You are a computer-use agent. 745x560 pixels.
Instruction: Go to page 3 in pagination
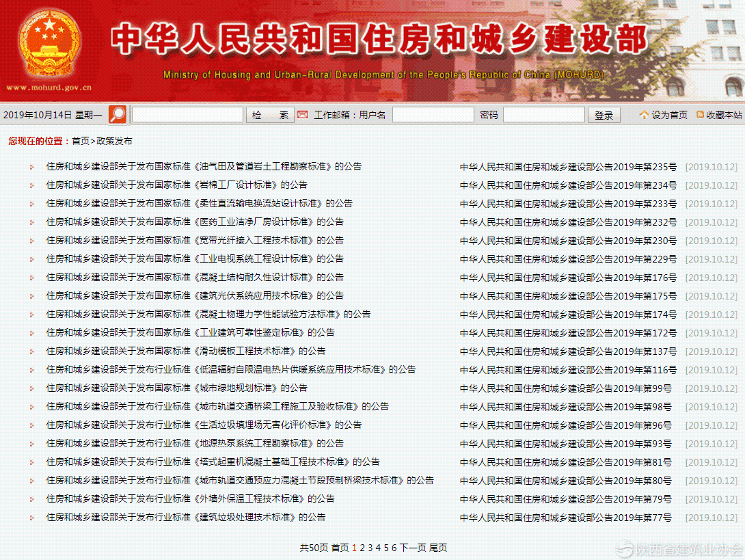[x=370, y=548]
